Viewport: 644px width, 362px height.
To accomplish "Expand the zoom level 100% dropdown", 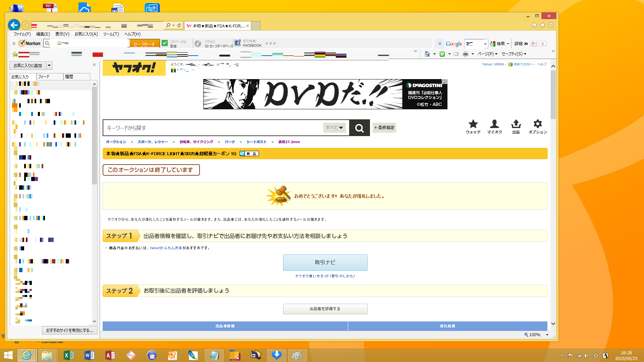I will (x=547, y=335).
